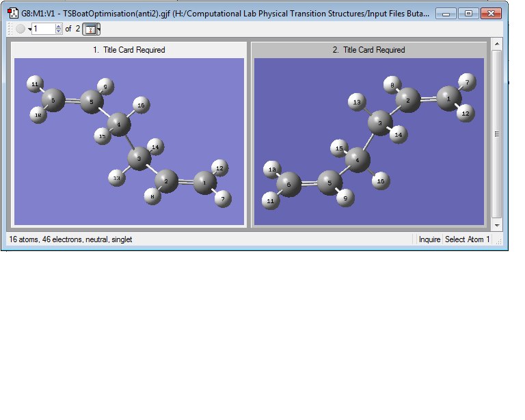Viewport: 525px width, 420px height.
Task: Click hydrogen atom 12 in model 1
Action: tap(220, 168)
